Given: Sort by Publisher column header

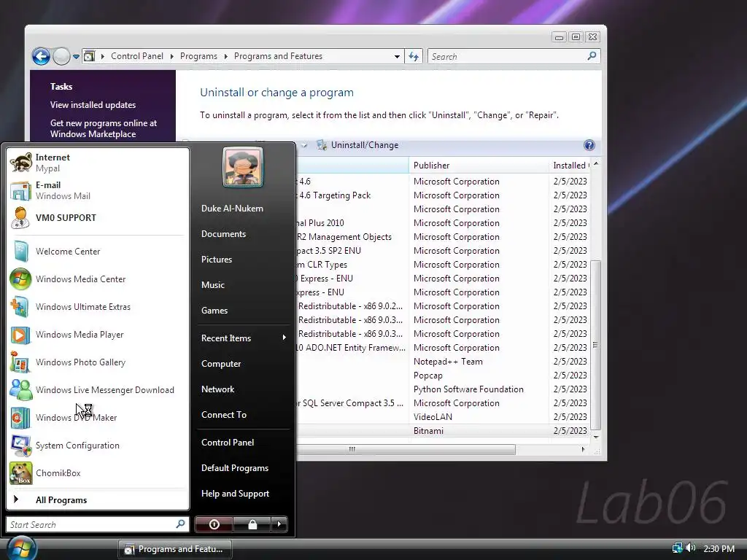Looking at the screenshot, I should (x=479, y=166).
